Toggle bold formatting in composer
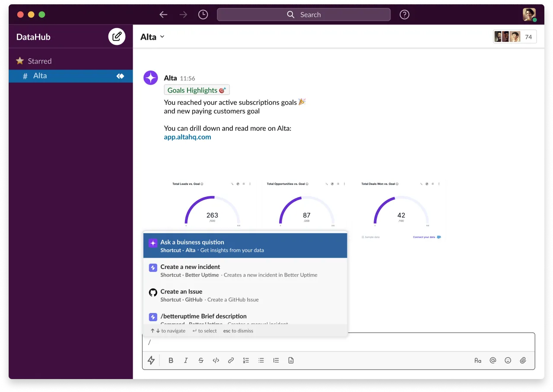This screenshot has height=392, width=553. (x=171, y=360)
